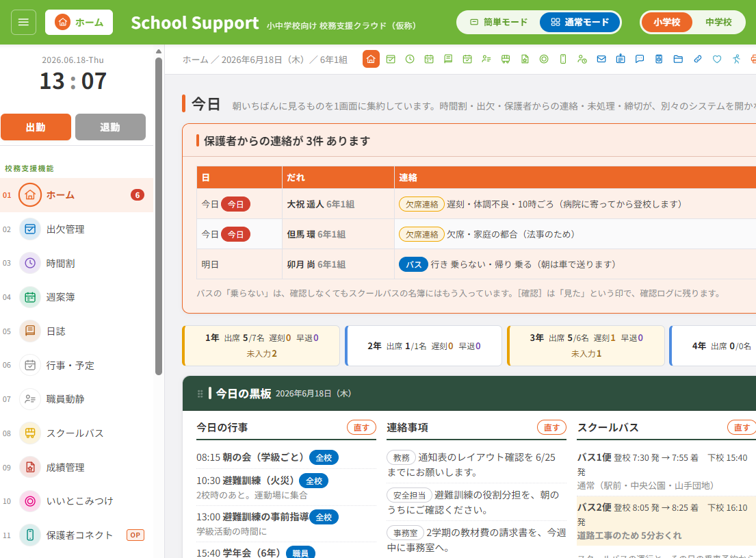Select ホーム in the sidebar menu
The width and height of the screenshot is (756, 558).
pos(77,195)
